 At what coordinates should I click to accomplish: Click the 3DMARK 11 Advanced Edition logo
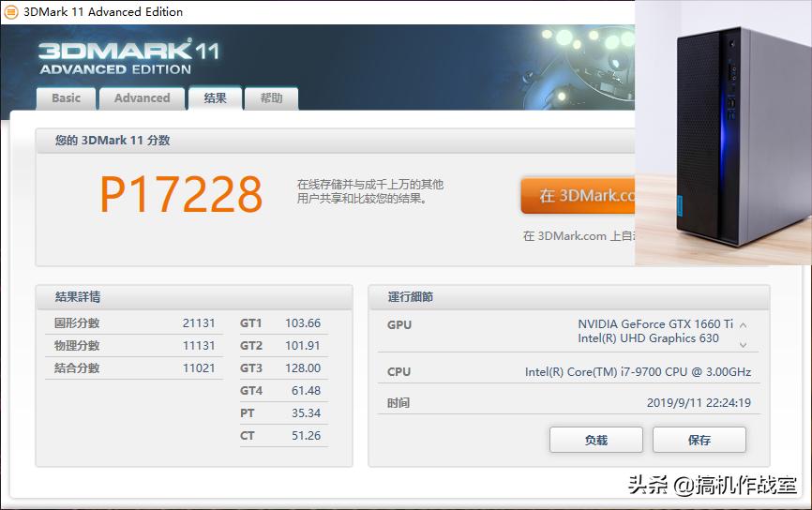tap(129, 57)
